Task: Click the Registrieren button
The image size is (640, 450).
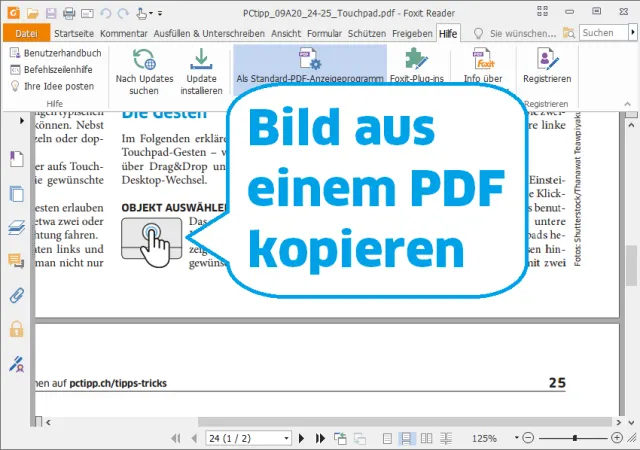Action: coord(547,65)
